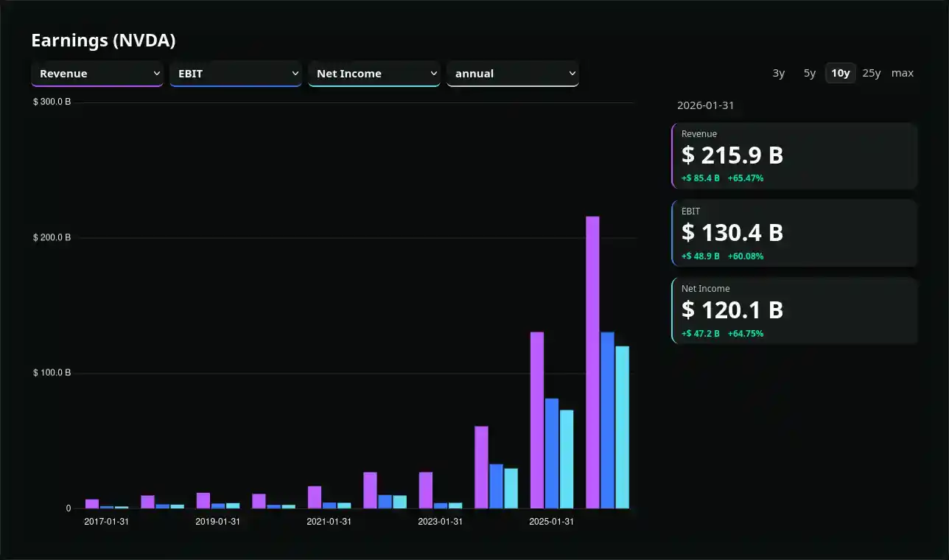949x560 pixels.
Task: Click the purple Revenue bar above 2019-01-31
Action: pos(203,500)
